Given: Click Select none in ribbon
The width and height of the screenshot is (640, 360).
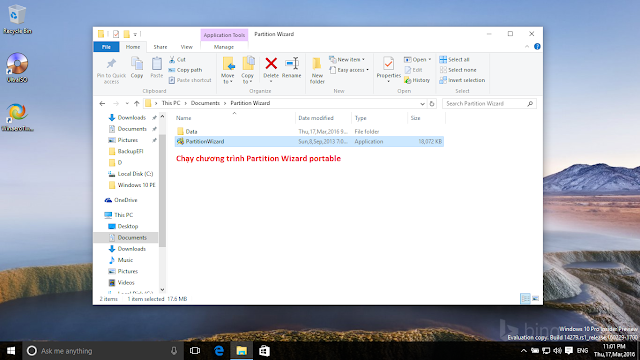Looking at the screenshot, I should point(458,70).
